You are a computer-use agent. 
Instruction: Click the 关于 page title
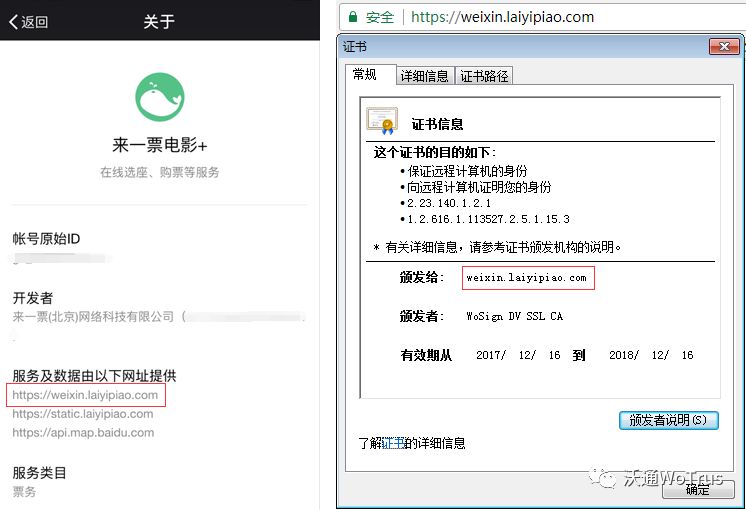159,21
